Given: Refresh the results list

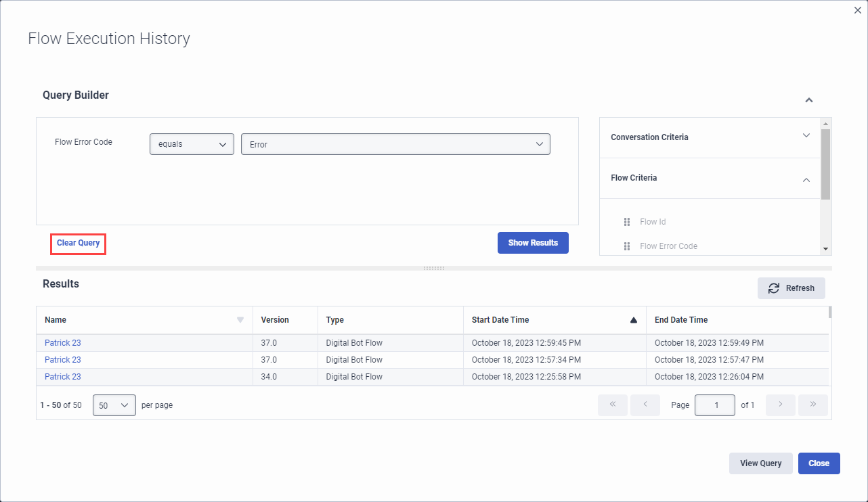Looking at the screenshot, I should click(791, 288).
